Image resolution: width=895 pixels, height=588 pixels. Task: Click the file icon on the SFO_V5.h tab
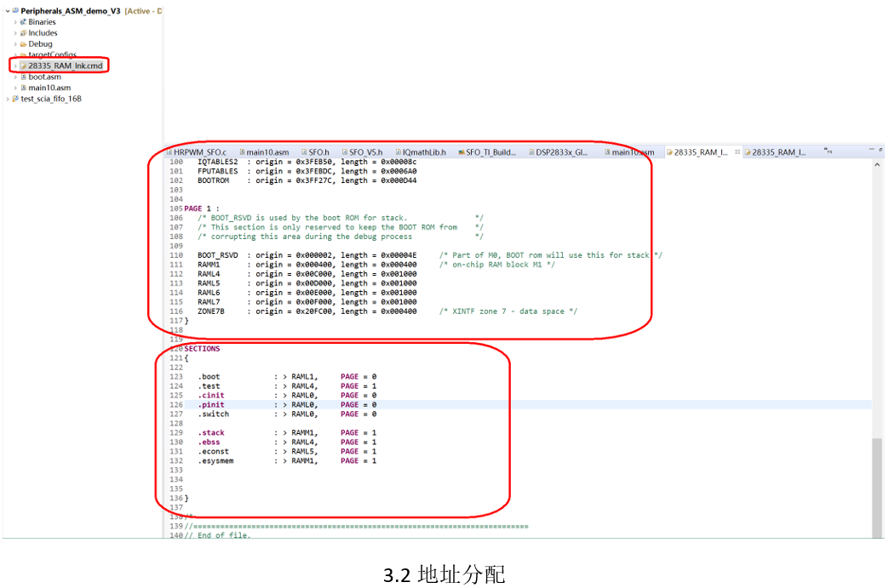point(345,152)
